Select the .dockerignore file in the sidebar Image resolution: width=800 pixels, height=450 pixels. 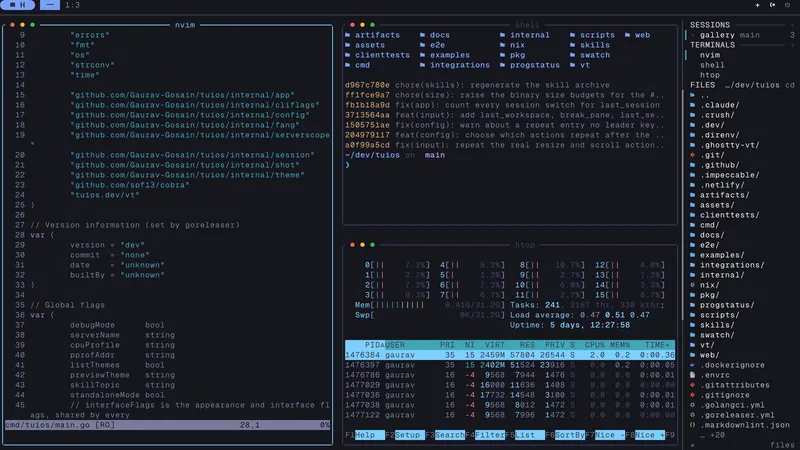732,365
